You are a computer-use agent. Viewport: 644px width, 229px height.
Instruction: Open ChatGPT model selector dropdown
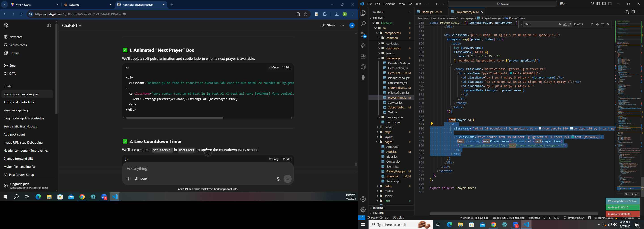click(72, 25)
